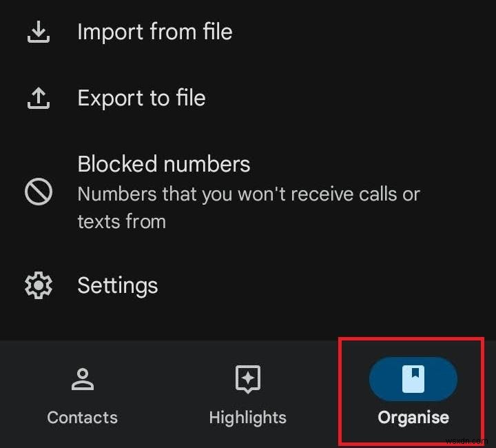Viewport: 496px width, 448px height.
Task: Select the Organise tab label
Action: [413, 418]
